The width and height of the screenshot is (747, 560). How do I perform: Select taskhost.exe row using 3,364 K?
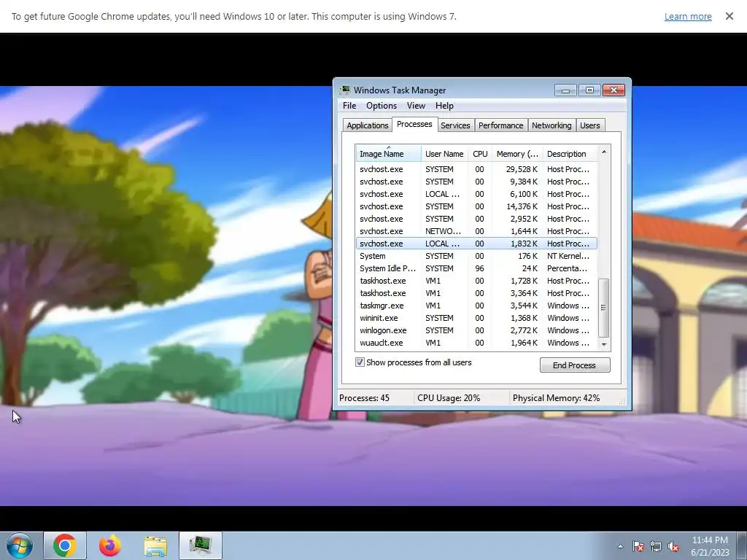coord(476,293)
